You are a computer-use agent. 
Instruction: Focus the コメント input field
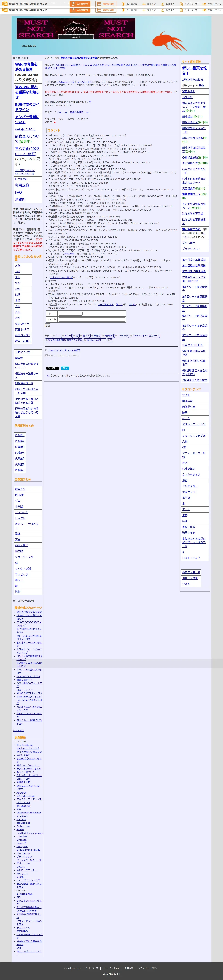(x=92, y=319)
